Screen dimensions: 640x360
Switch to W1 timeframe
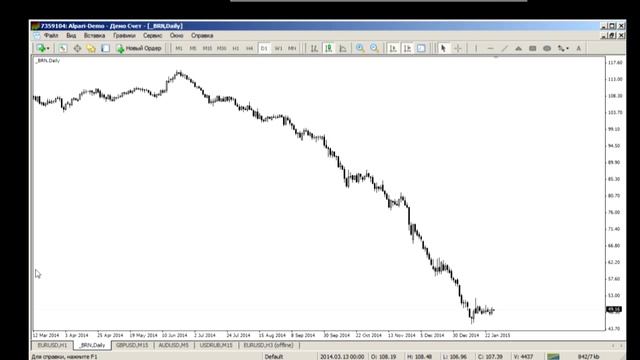tap(278, 48)
